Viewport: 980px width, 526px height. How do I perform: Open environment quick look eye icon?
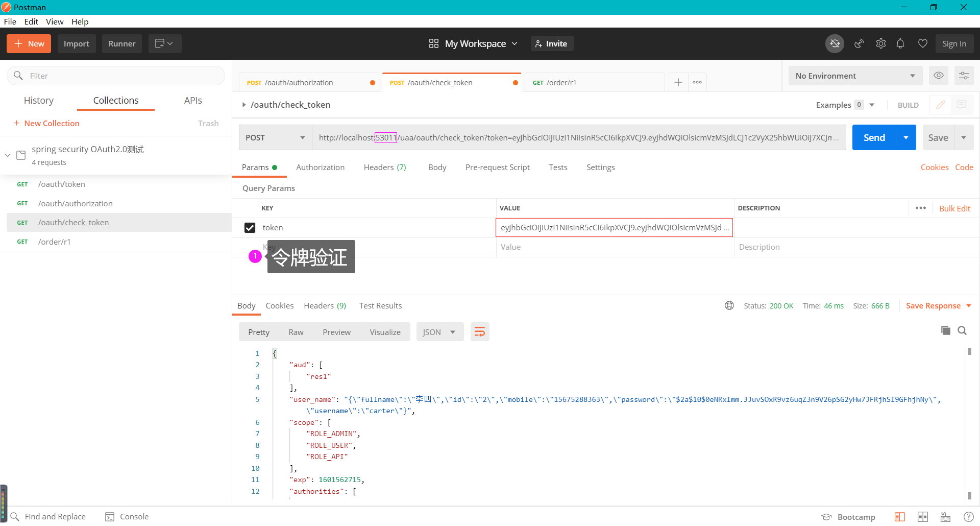click(939, 76)
